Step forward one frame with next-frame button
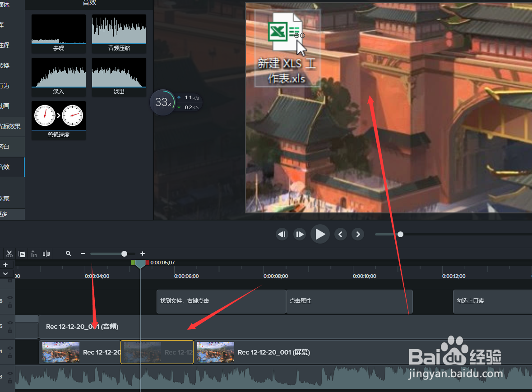The image size is (532, 392). coord(300,234)
